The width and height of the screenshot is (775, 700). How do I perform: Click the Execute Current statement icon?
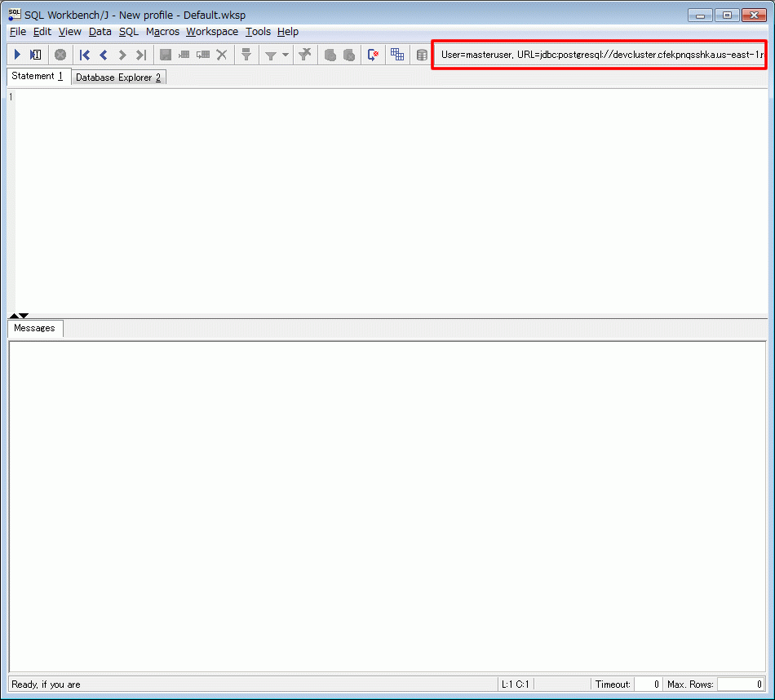36,55
